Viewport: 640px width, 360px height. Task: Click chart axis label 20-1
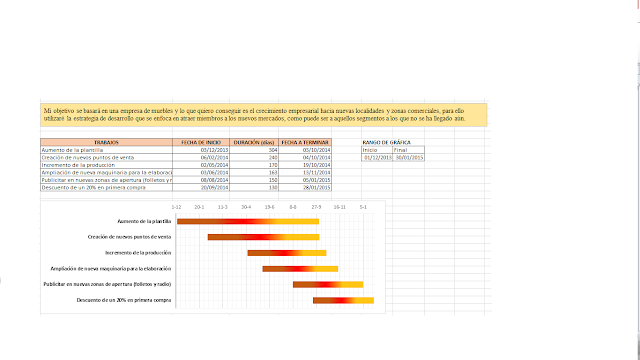point(199,207)
